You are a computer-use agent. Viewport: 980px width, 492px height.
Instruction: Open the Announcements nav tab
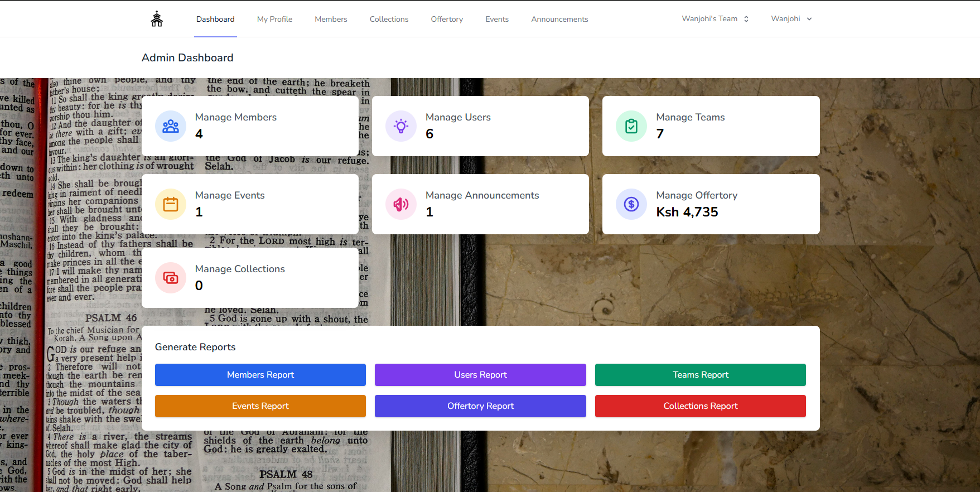(x=559, y=19)
